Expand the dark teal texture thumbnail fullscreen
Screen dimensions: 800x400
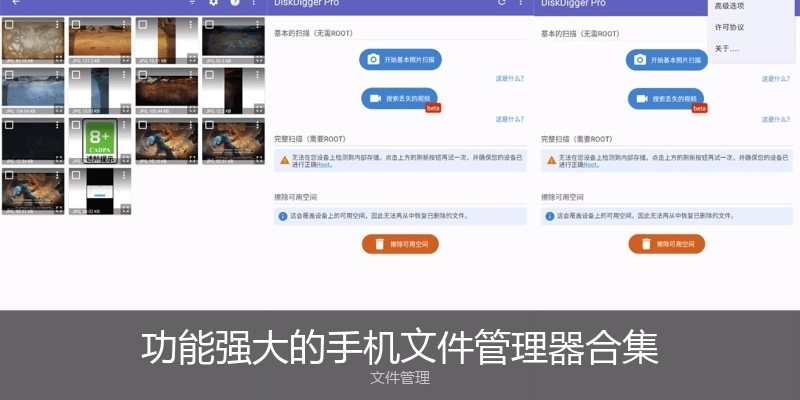259,59
